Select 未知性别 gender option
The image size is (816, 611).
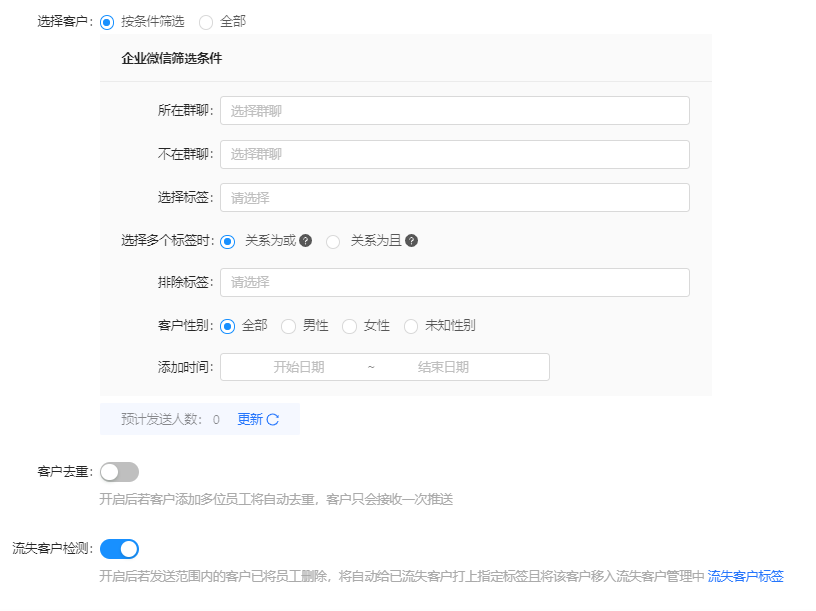(411, 326)
